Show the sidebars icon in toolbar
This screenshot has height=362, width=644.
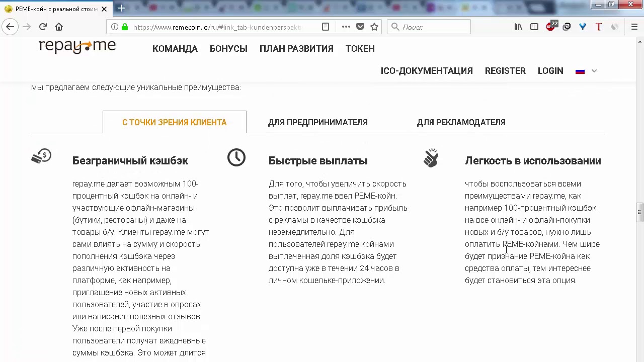click(x=534, y=27)
